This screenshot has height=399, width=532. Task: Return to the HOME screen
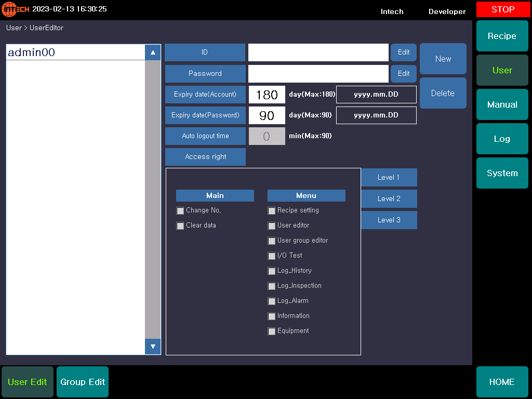[502, 382]
